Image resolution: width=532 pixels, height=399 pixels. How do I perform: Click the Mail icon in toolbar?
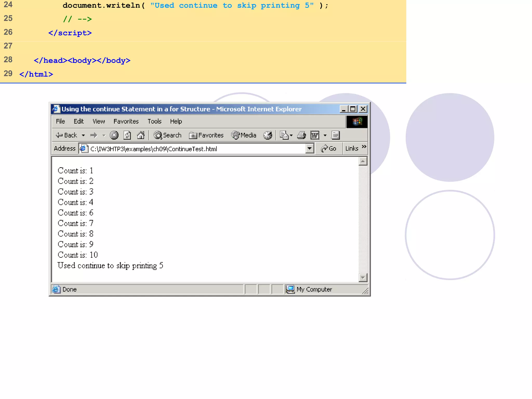(x=284, y=135)
